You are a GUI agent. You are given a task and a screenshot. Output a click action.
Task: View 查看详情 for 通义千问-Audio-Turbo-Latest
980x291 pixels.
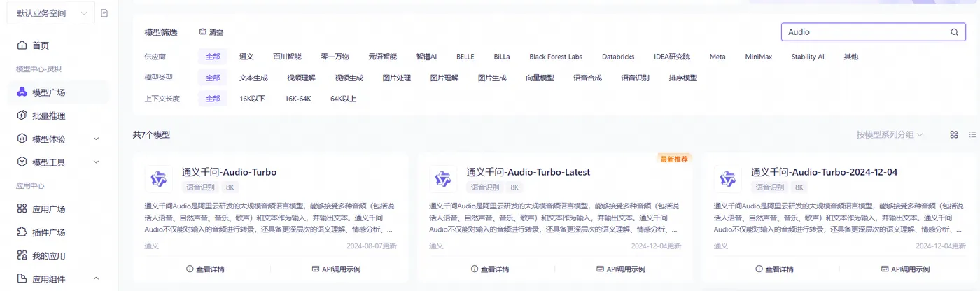[490, 269]
